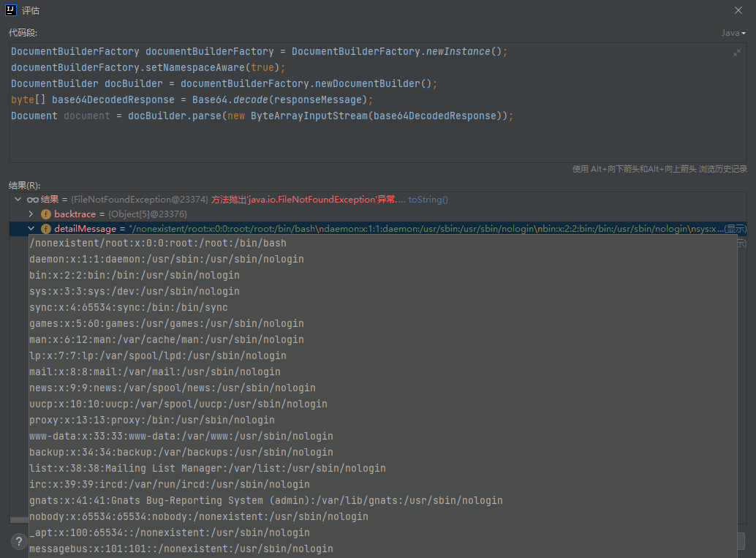Collapse the 结果 result tree node
756x558 pixels.
(18, 199)
